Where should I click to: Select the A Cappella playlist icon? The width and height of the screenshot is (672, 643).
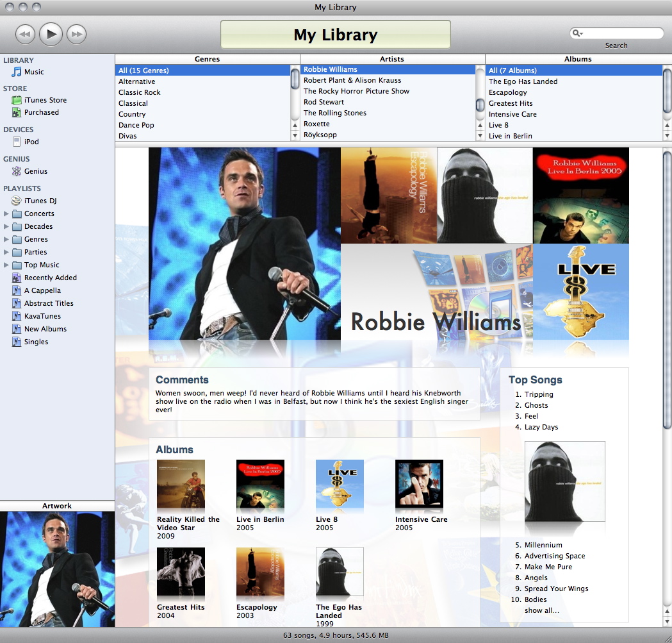16,290
